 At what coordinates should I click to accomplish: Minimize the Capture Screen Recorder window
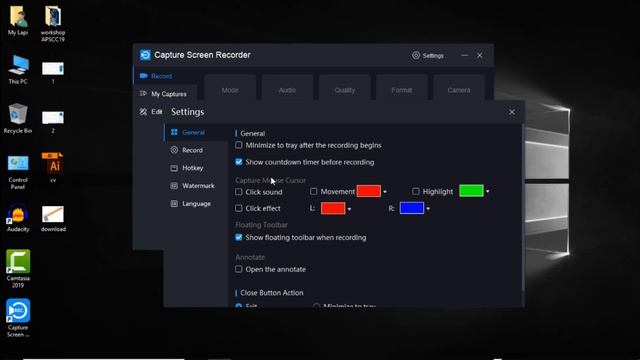click(464, 55)
